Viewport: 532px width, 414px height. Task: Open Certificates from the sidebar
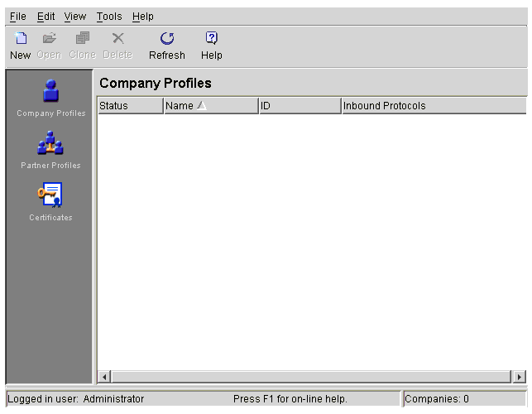(x=50, y=202)
